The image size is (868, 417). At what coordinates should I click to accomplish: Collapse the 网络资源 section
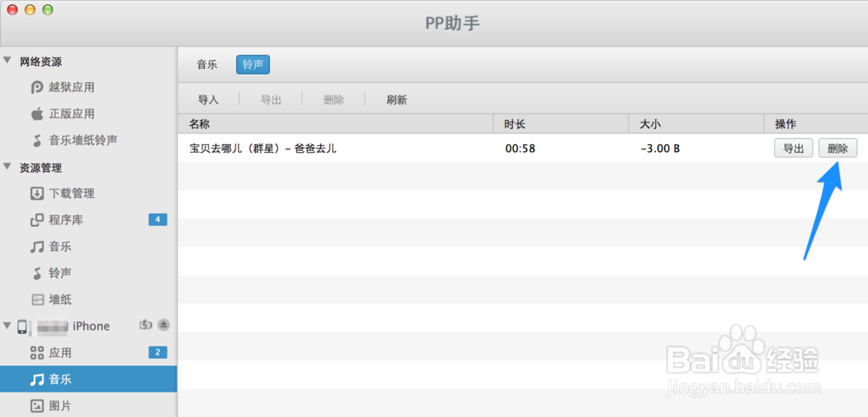coord(8,61)
